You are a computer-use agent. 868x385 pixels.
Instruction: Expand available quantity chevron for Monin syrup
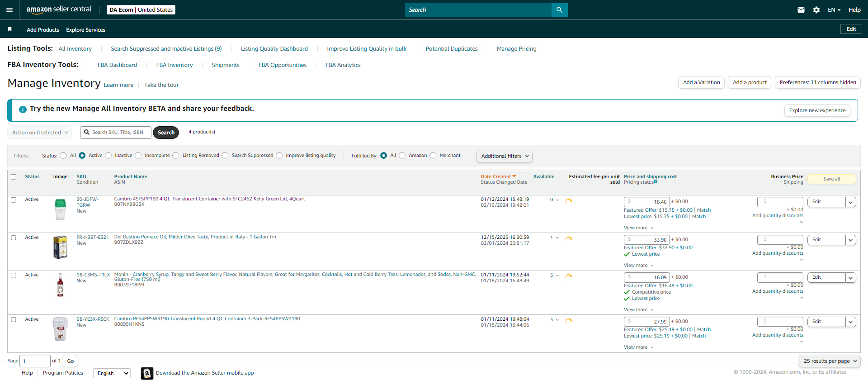point(557,276)
